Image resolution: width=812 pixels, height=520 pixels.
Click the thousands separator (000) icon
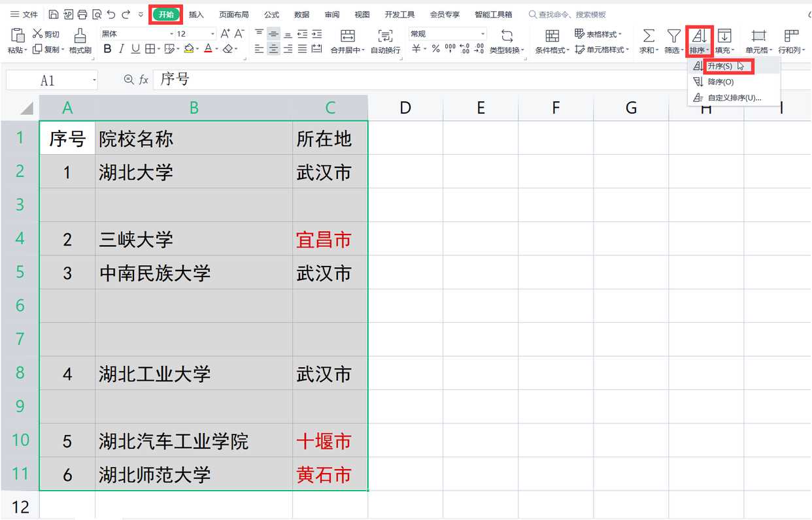click(x=450, y=49)
